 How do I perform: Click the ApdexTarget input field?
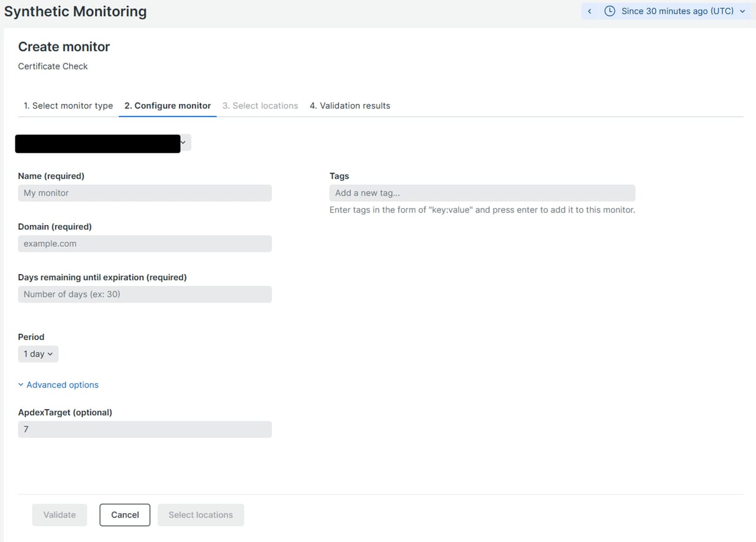[145, 429]
